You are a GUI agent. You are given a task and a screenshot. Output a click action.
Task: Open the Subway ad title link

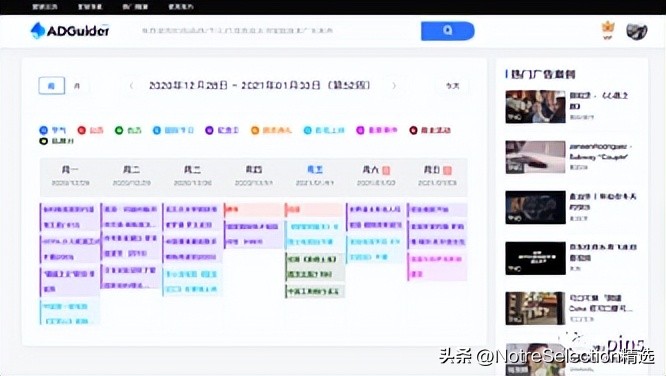(601, 151)
